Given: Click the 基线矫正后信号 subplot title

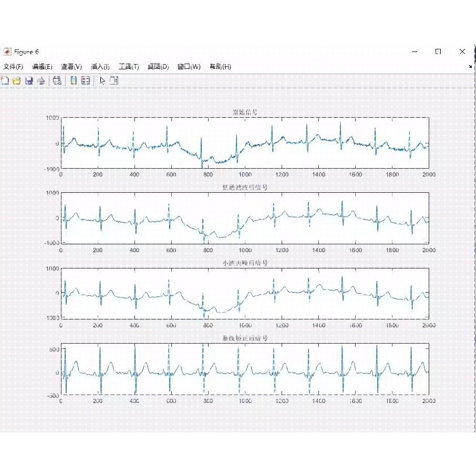Looking at the screenshot, I should [245, 338].
